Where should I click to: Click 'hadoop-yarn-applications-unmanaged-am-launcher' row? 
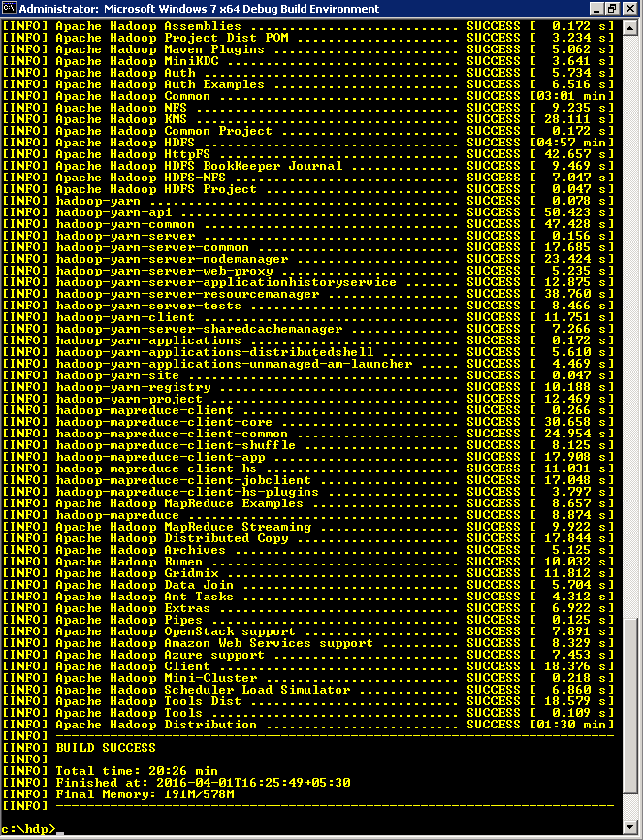click(308, 365)
